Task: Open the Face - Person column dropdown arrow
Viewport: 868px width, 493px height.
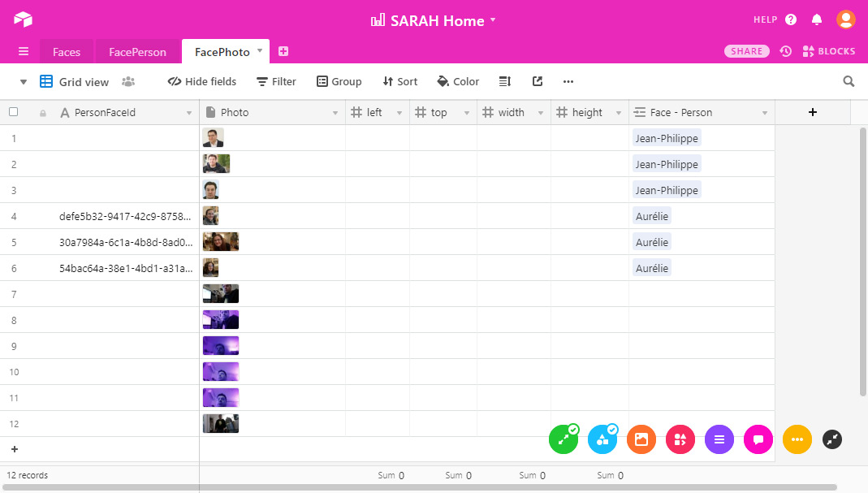Action: coord(764,113)
